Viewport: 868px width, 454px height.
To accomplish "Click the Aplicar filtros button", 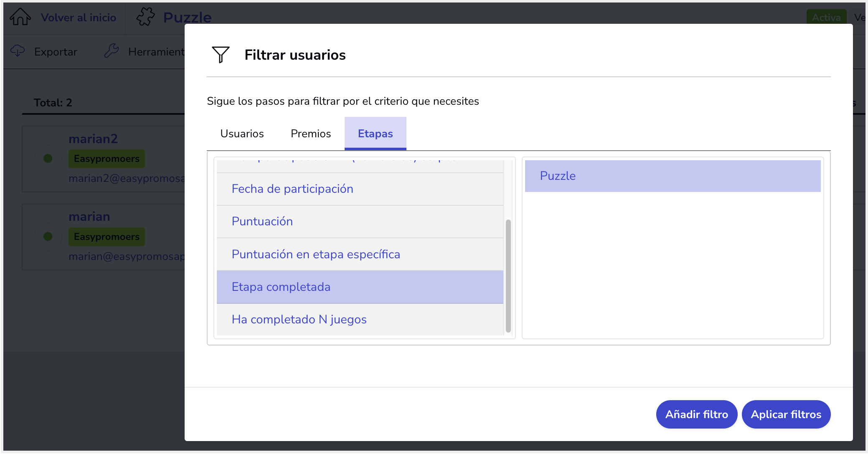I will tap(786, 414).
